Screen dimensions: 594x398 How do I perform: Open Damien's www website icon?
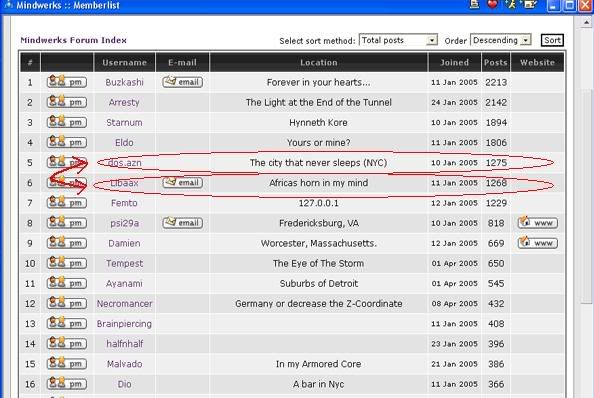point(538,243)
